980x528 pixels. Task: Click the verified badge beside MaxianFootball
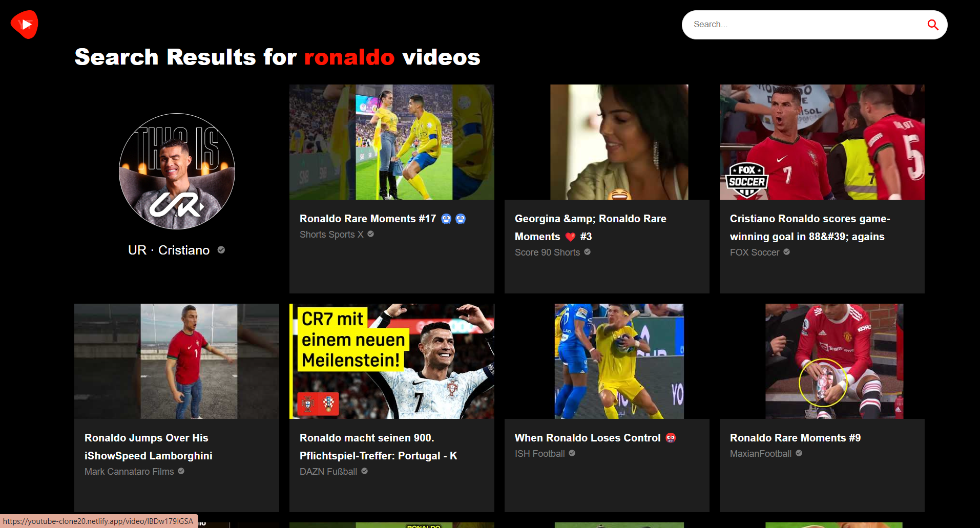(799, 453)
